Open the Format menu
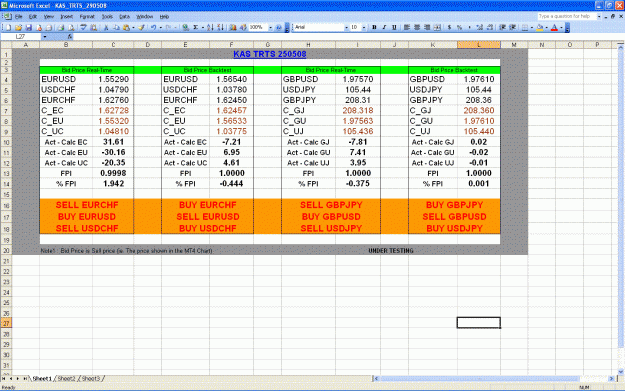Screen dimensions: 625x391 87,17
